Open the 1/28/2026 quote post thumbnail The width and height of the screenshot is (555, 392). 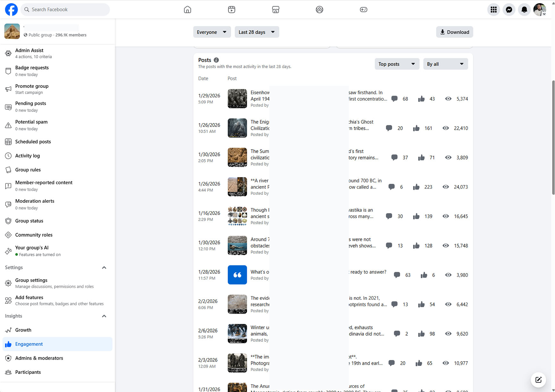click(x=237, y=275)
